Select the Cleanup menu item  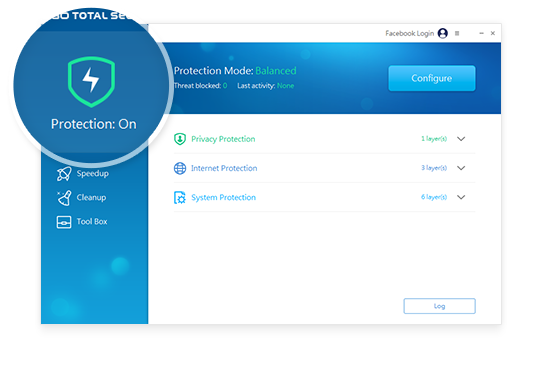(x=82, y=198)
